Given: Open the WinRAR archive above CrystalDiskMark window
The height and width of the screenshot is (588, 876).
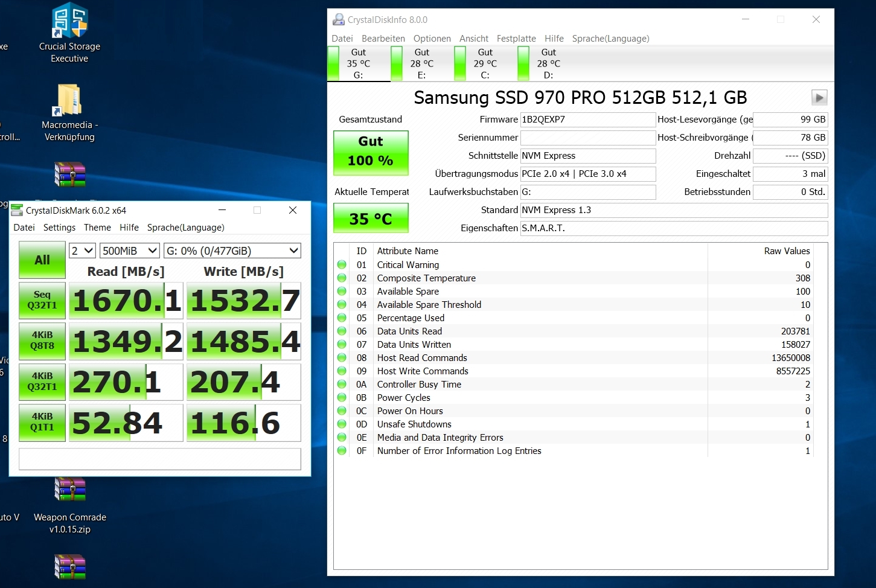Looking at the screenshot, I should coord(70,175).
